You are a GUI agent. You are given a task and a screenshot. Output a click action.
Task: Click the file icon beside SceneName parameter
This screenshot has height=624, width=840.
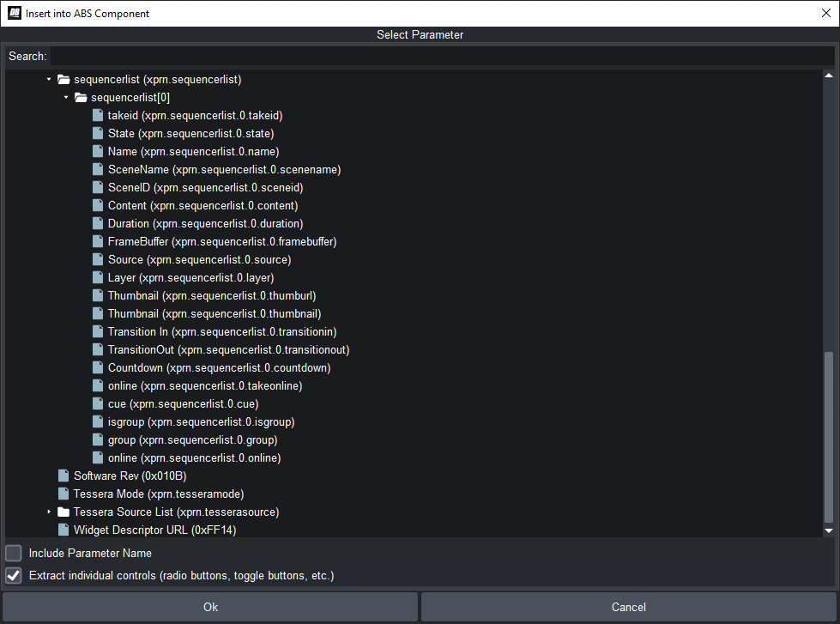99,169
